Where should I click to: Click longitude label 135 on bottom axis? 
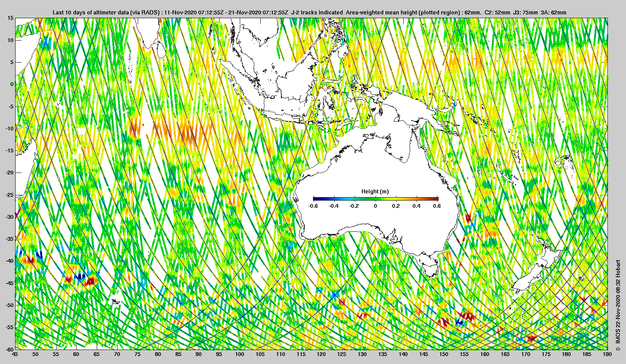click(x=382, y=354)
